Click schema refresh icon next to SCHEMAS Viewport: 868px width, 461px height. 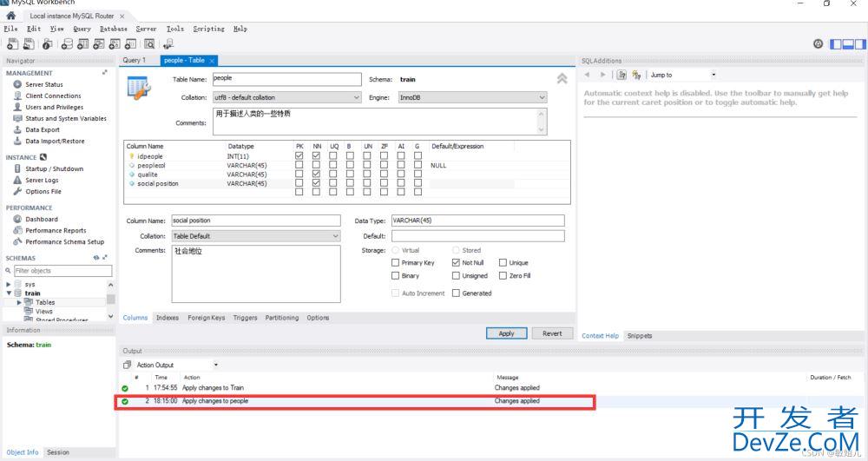coord(95,258)
